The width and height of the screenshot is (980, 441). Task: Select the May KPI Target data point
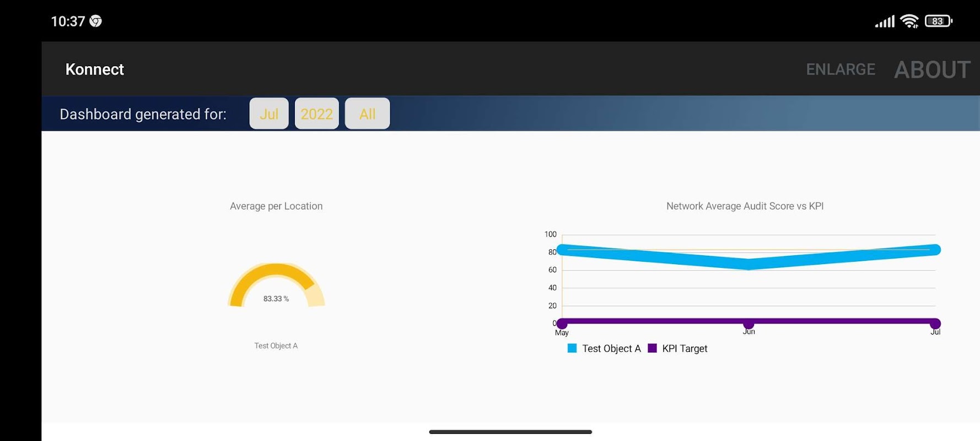tap(562, 324)
